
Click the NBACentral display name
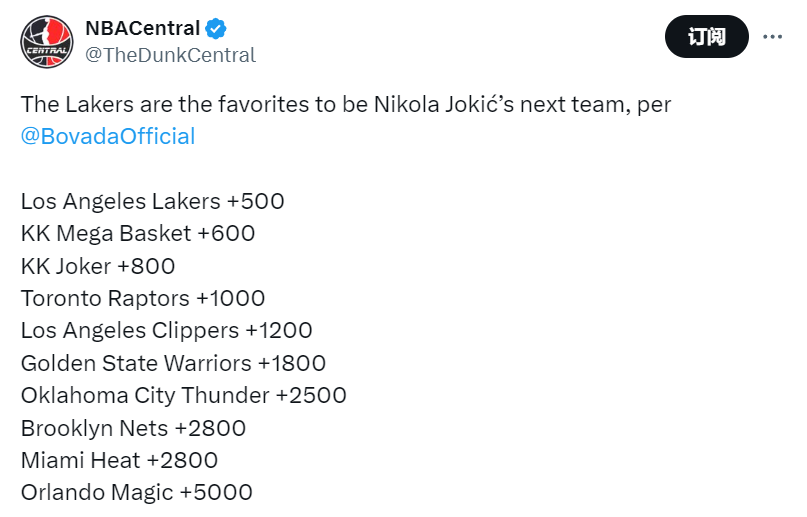pos(143,28)
